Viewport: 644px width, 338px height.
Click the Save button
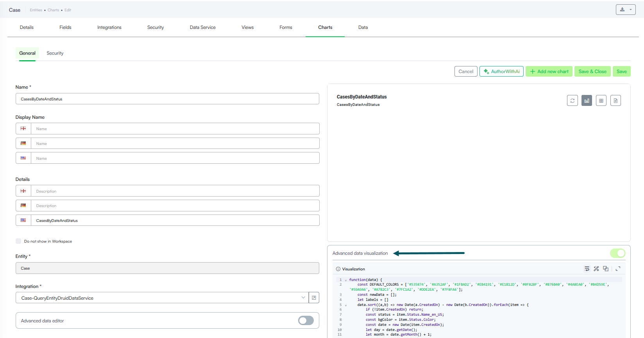click(622, 72)
